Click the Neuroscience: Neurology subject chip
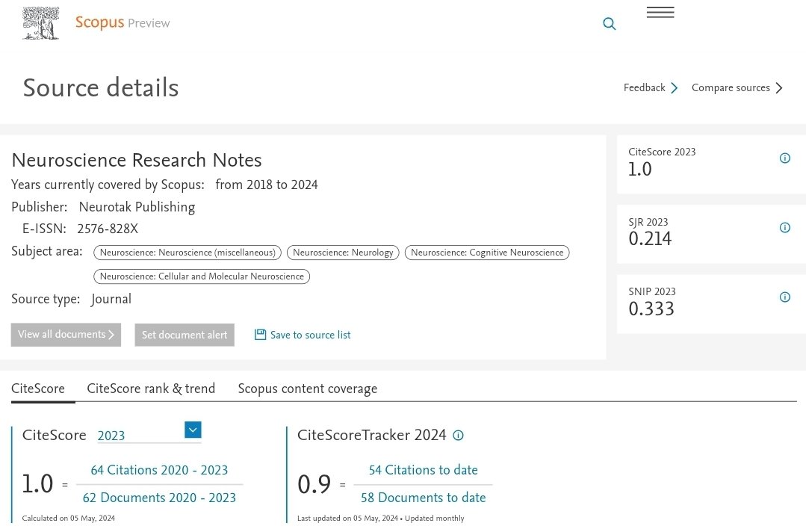Screen dimensions: 806x532 [342, 252]
